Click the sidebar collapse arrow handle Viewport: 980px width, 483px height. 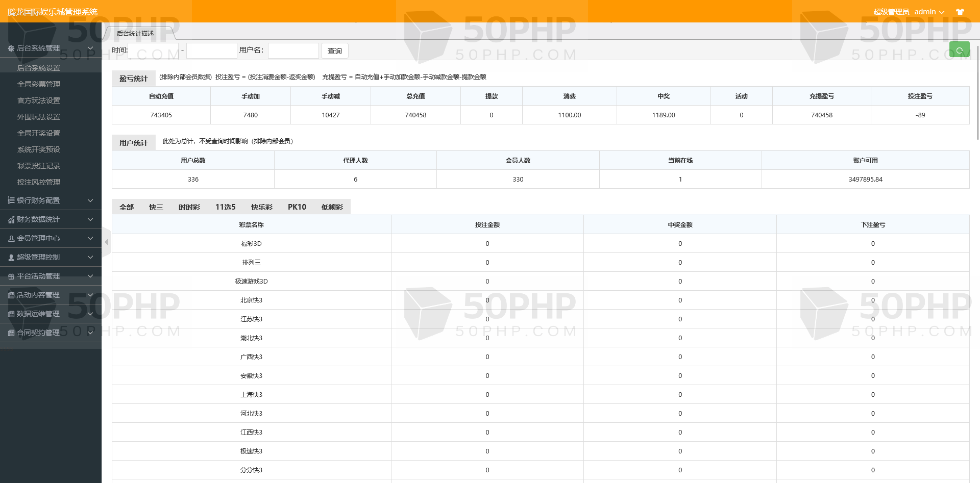tap(106, 242)
